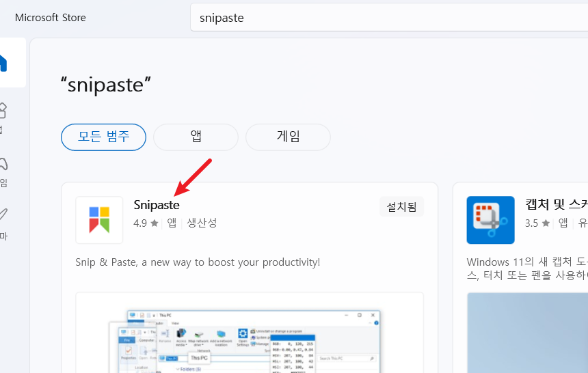Click the "snipaste" results heading

(x=106, y=84)
